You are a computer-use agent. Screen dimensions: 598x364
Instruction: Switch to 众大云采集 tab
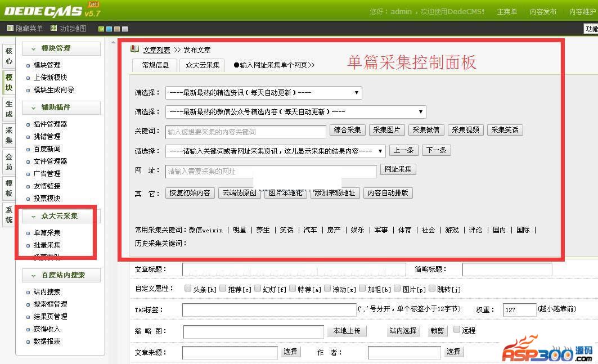coord(203,65)
